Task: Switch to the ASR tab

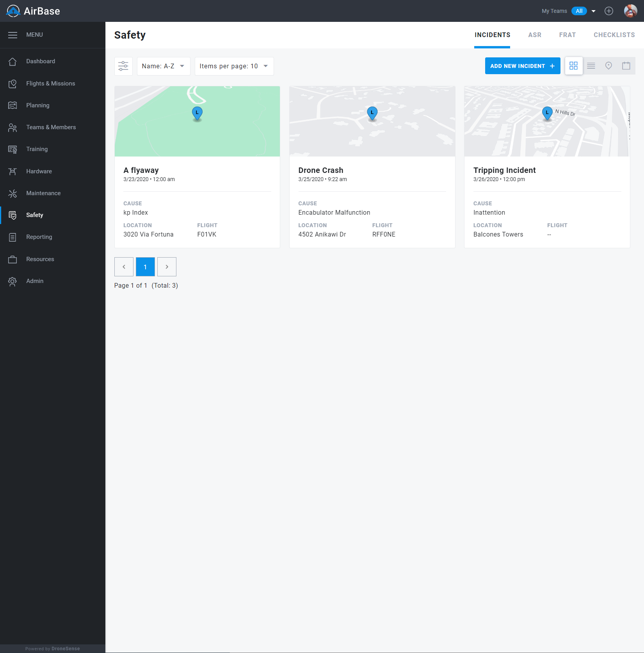Action: pyautogui.click(x=535, y=35)
